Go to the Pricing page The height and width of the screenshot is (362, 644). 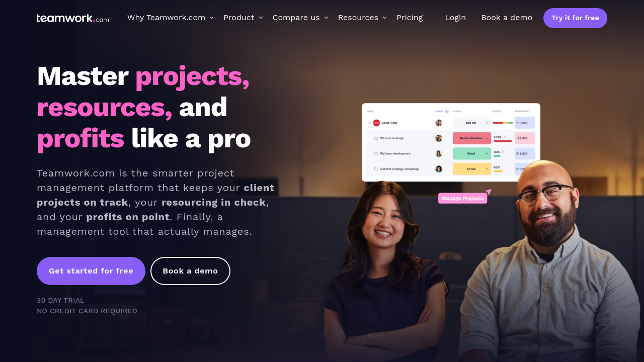point(410,18)
